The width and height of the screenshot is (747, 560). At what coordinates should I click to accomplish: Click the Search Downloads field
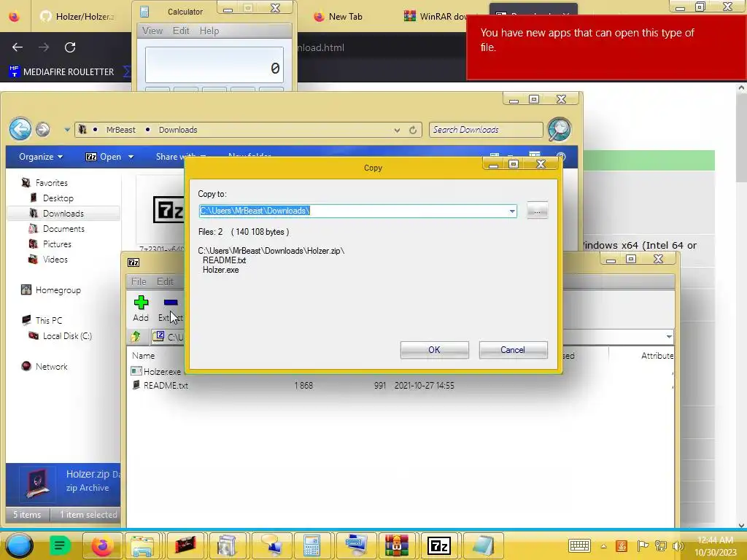(x=485, y=130)
